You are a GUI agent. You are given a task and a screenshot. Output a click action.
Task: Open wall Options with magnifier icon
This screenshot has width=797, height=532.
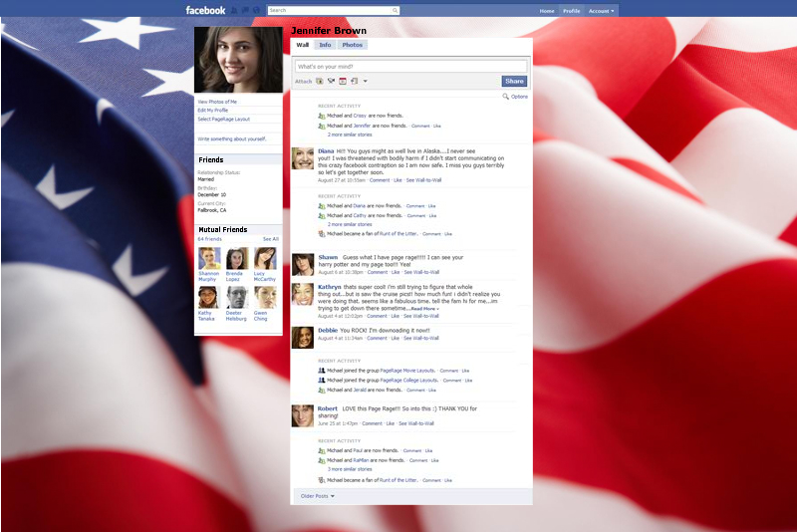click(515, 97)
